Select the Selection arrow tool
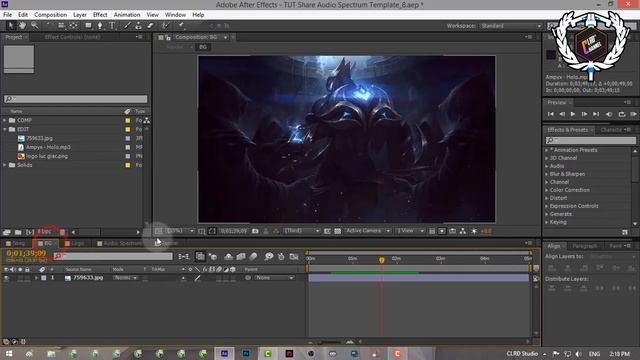 click(x=11, y=26)
